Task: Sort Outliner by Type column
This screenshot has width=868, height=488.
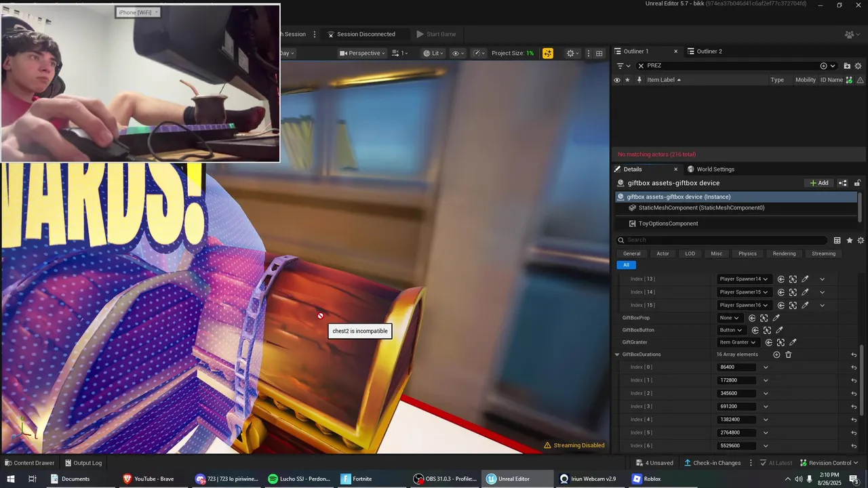Action: tap(777, 80)
